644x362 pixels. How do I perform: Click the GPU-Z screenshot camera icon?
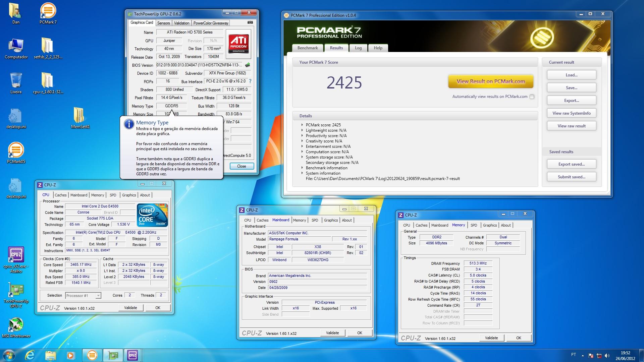(x=250, y=22)
